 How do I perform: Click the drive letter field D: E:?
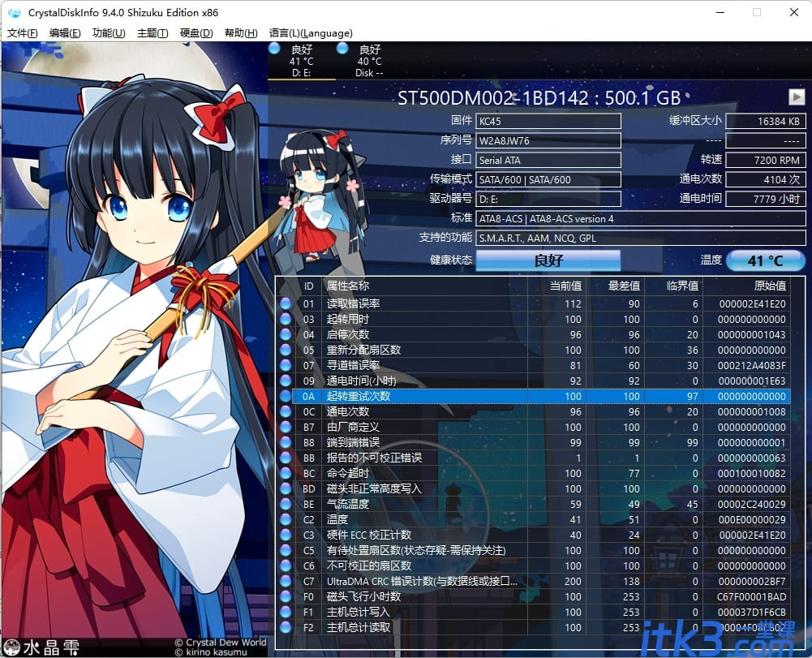[548, 200]
